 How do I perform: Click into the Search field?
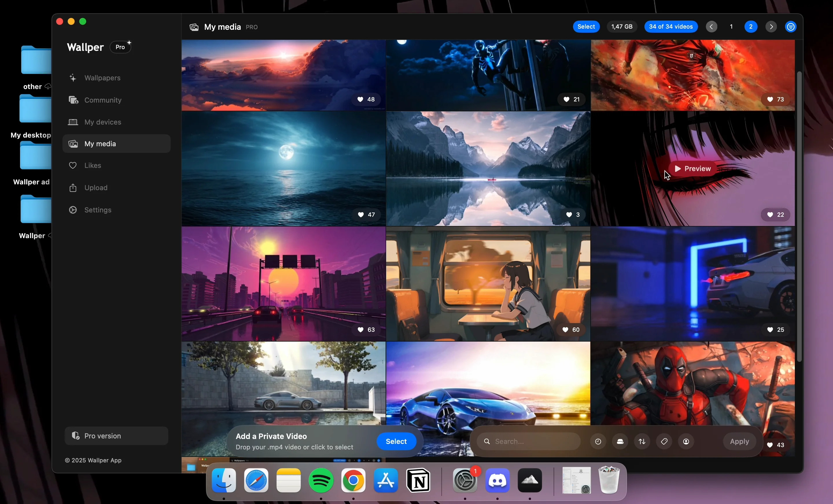coord(529,442)
